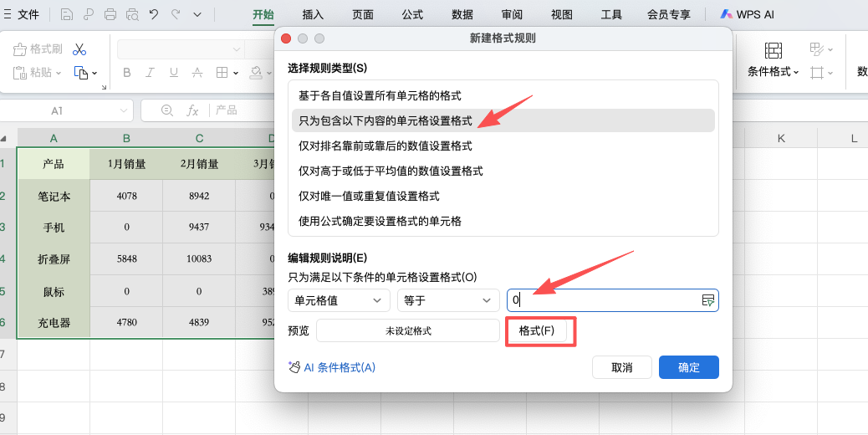Click the cell range picker icon in value field
Image resolution: width=868 pixels, height=435 pixels.
tap(708, 300)
